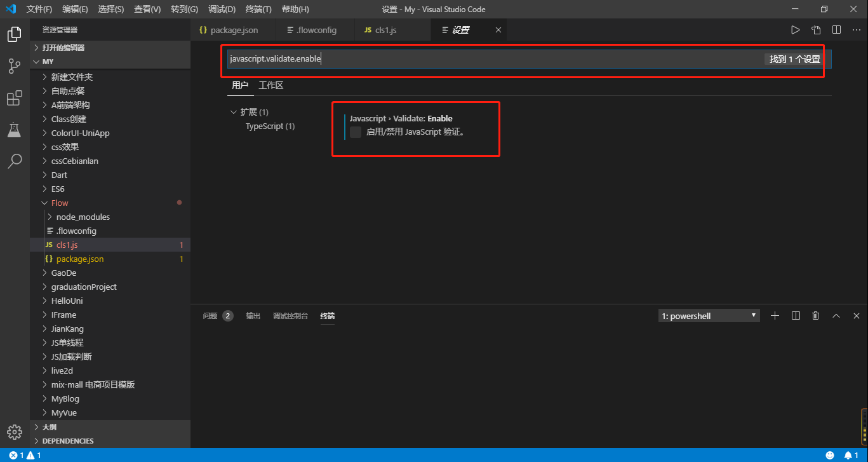Expand the MyVue folder
Screen dimensions: 868x462
tap(110, 412)
